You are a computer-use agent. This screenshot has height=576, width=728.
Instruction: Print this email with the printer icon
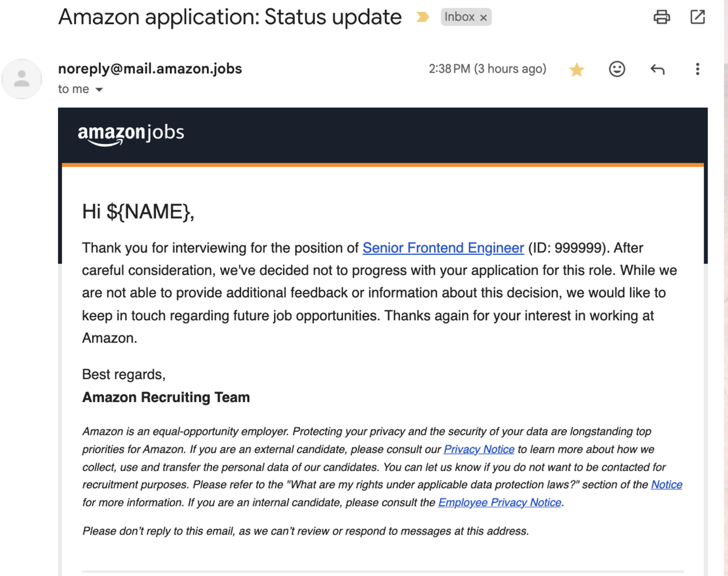click(x=662, y=17)
